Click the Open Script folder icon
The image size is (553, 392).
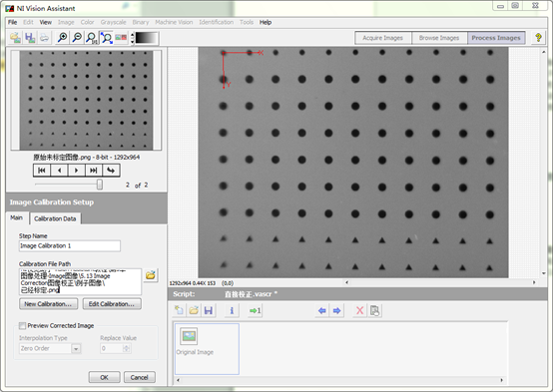pyautogui.click(x=194, y=310)
